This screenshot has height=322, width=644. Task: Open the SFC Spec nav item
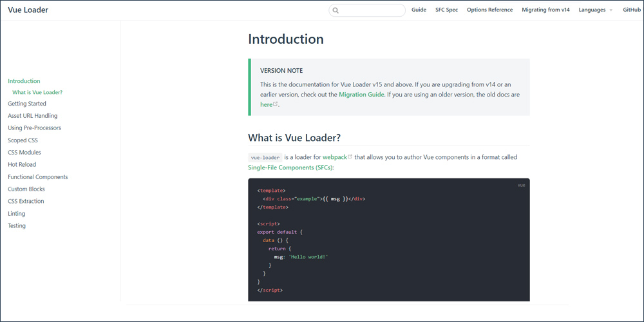click(x=447, y=10)
